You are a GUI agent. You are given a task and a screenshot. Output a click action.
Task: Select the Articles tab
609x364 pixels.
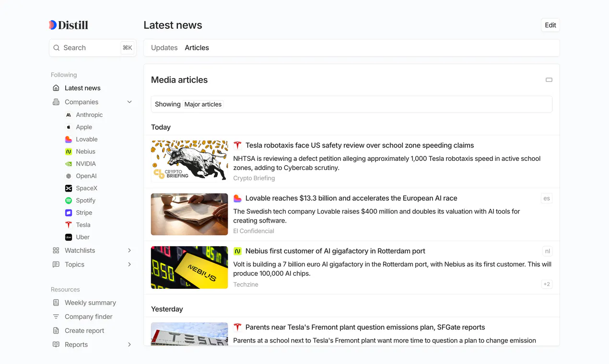coord(197,48)
